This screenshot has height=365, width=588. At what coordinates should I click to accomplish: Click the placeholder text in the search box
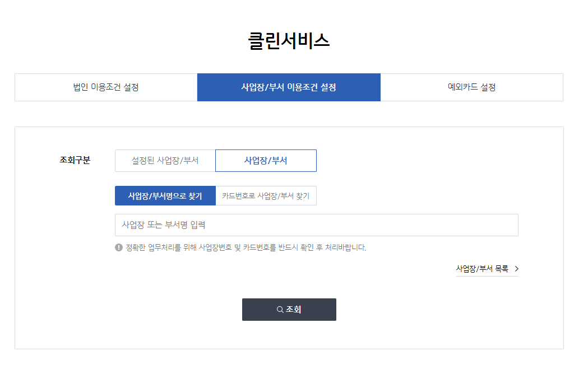click(164, 225)
